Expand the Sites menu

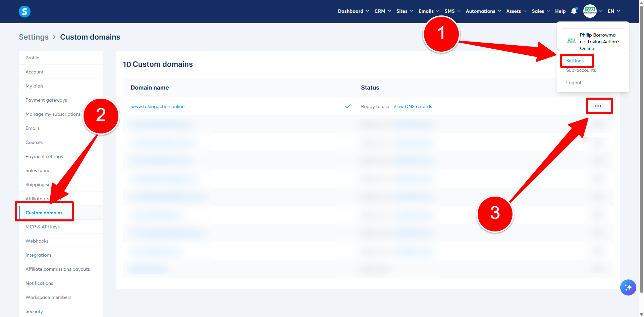405,11
